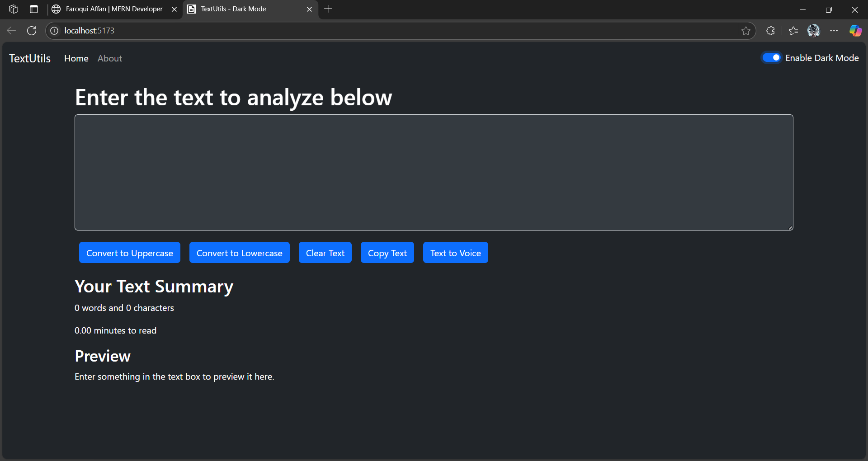Open the About nav link

coord(110,58)
